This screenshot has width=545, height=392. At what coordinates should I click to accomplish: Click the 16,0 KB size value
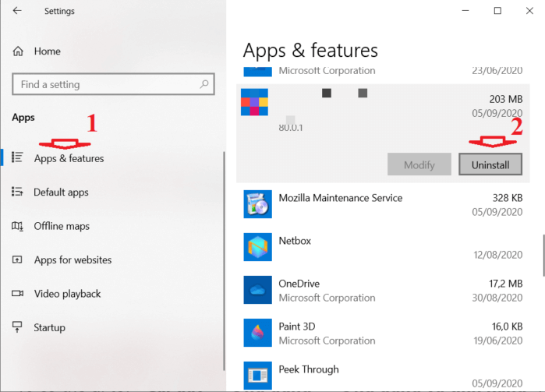pyautogui.click(x=507, y=327)
